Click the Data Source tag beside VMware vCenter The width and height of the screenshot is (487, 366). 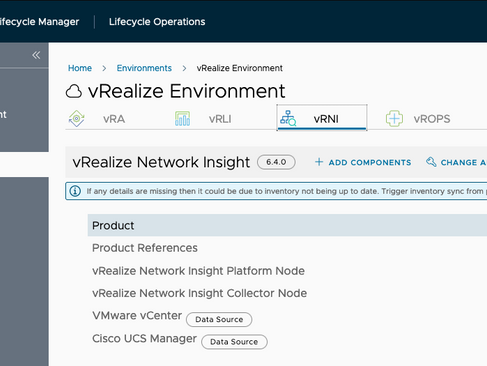(x=219, y=319)
